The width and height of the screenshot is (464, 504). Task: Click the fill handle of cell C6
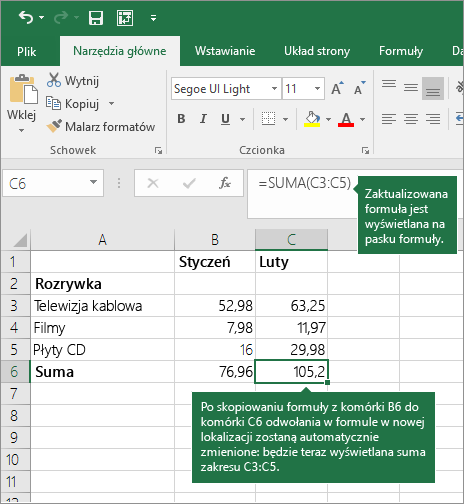(328, 383)
